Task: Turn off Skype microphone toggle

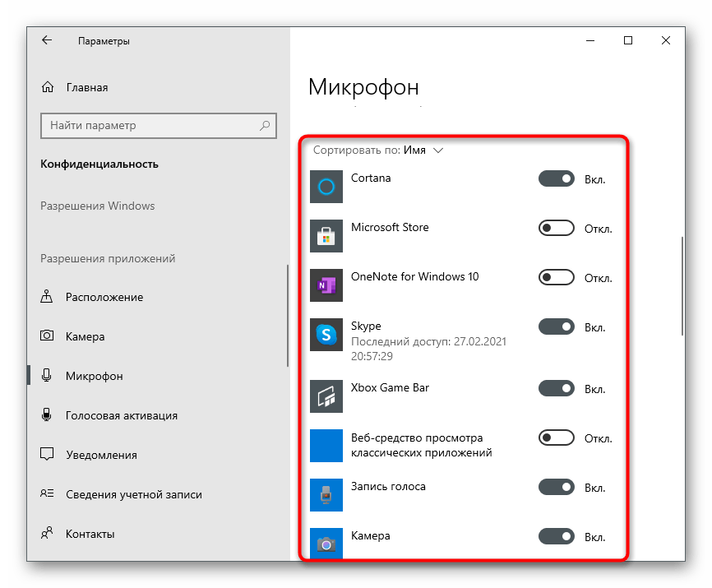Action: [556, 326]
